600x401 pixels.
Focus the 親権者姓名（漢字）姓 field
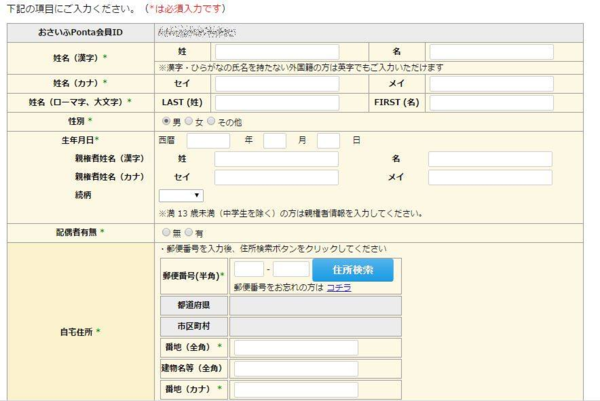pos(276,159)
